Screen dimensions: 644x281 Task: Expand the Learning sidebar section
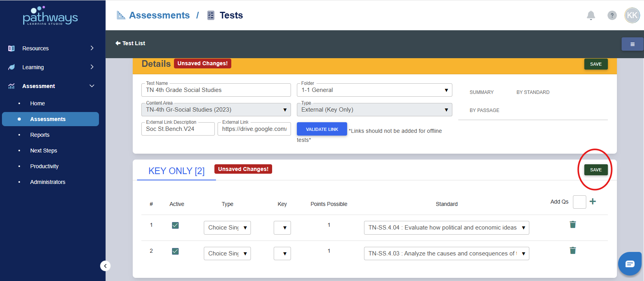point(92,67)
